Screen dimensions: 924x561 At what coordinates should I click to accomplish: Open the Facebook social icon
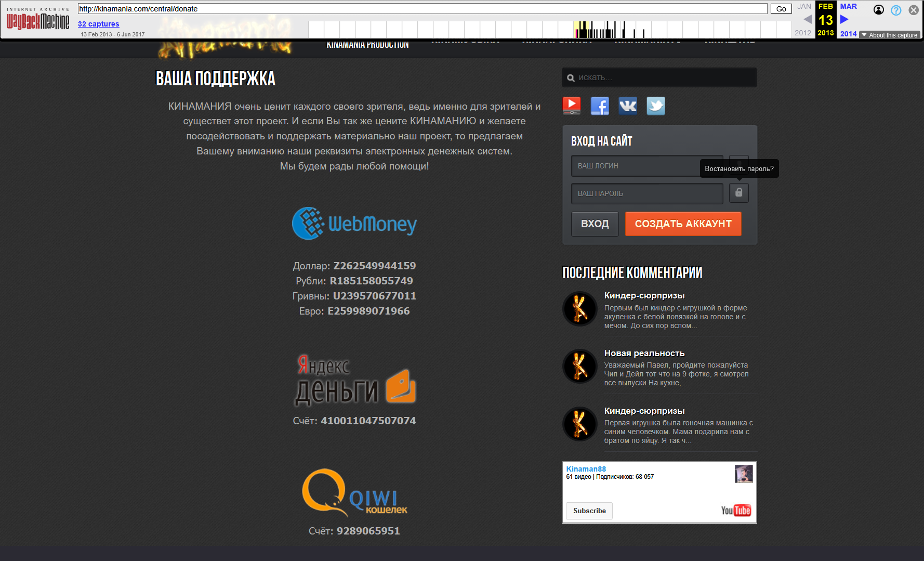pyautogui.click(x=600, y=106)
